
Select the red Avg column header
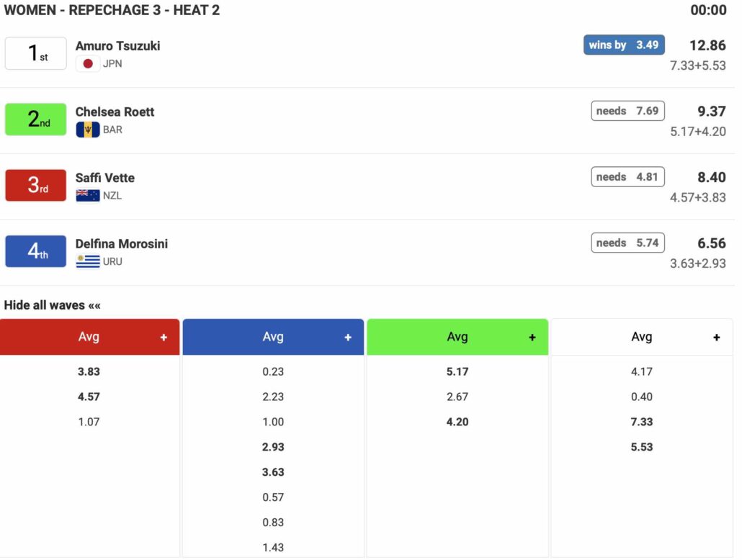[x=89, y=338]
